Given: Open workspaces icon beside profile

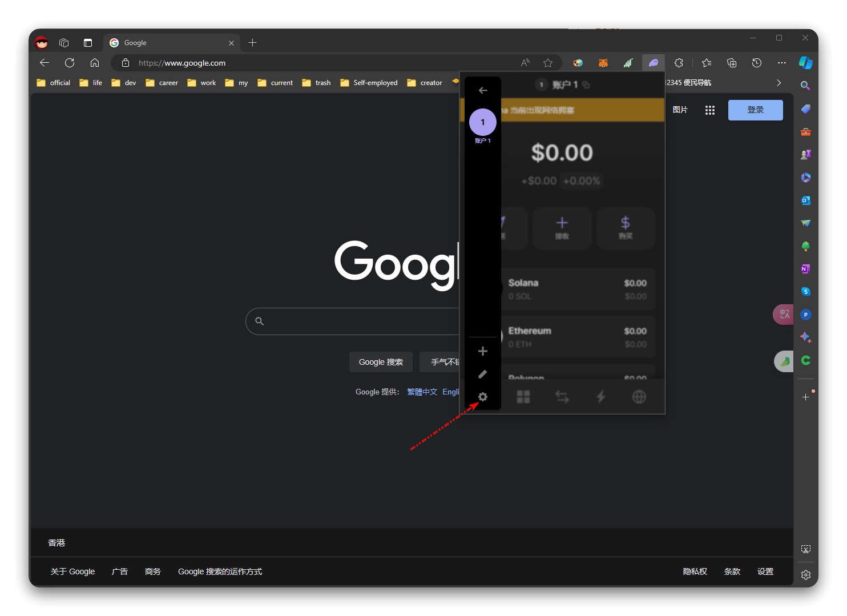Looking at the screenshot, I should click(x=64, y=43).
